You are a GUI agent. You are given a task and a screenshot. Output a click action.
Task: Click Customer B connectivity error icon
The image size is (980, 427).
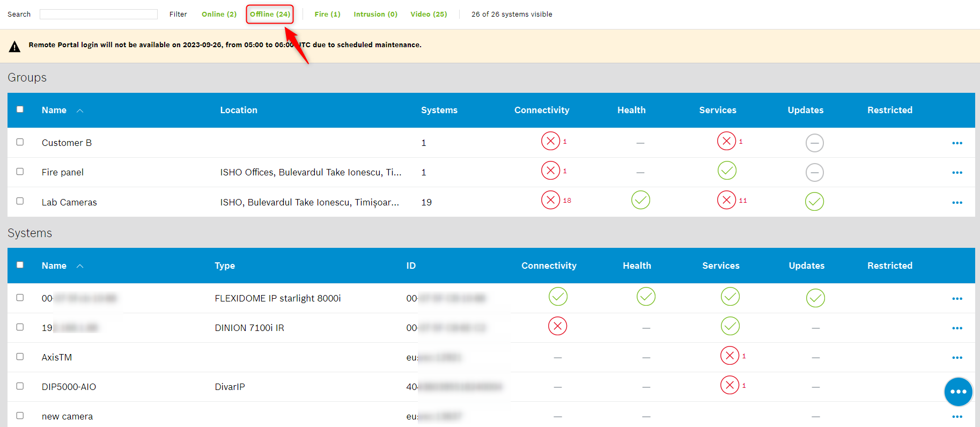tap(550, 141)
